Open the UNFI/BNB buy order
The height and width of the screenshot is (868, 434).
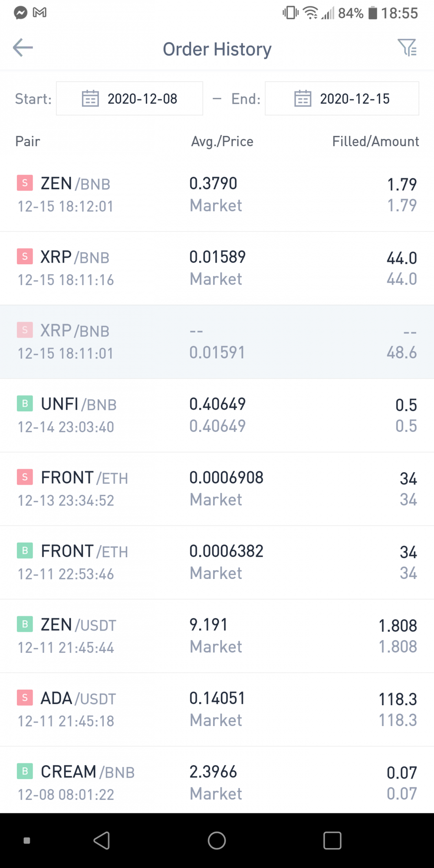[x=217, y=415]
